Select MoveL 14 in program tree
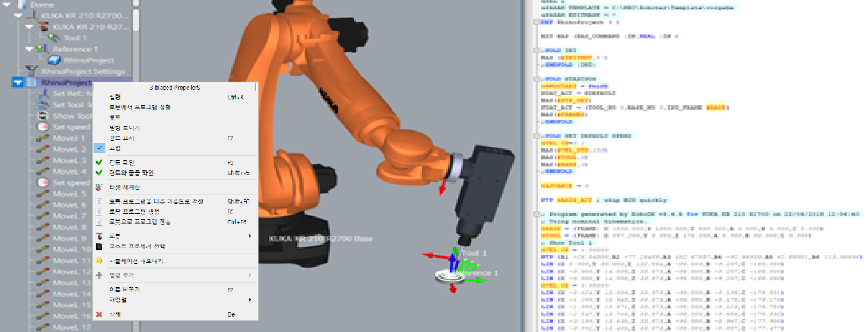Image resolution: width=868 pixels, height=332 pixels. (x=72, y=294)
